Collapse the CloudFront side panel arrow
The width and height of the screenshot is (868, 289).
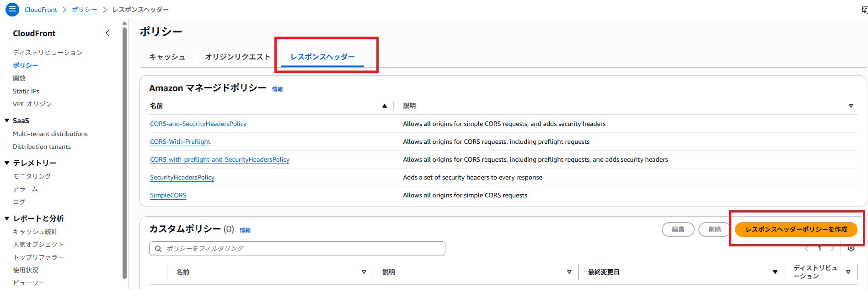point(107,33)
